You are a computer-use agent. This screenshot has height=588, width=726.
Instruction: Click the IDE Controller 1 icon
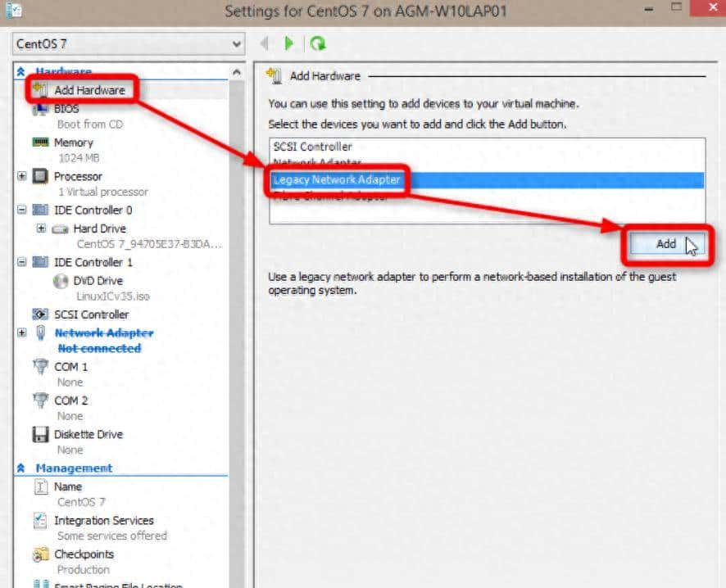point(40,262)
